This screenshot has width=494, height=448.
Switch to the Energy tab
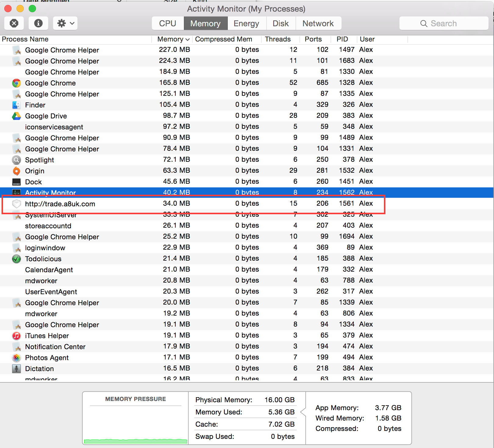pyautogui.click(x=246, y=23)
